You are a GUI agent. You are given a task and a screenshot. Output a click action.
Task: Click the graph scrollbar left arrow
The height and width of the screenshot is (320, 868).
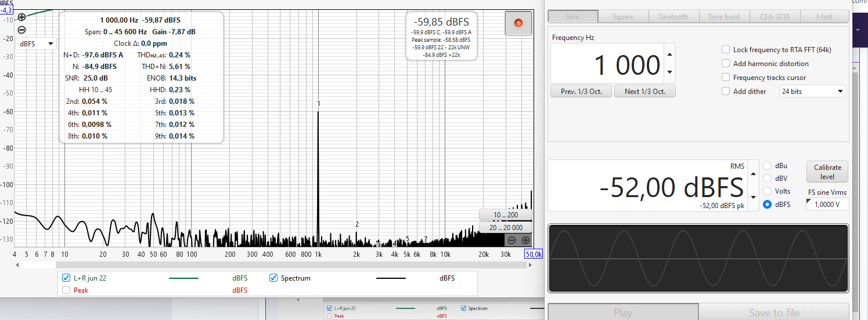pyautogui.click(x=17, y=265)
